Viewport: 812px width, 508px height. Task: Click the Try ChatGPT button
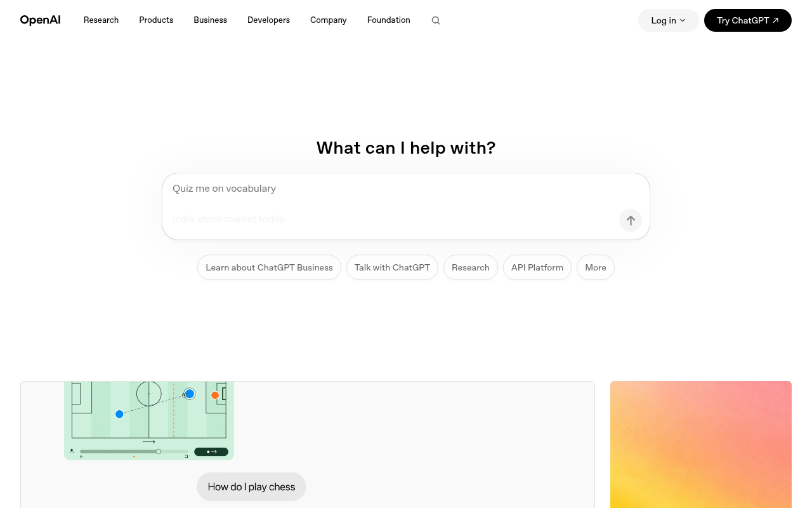click(x=748, y=20)
